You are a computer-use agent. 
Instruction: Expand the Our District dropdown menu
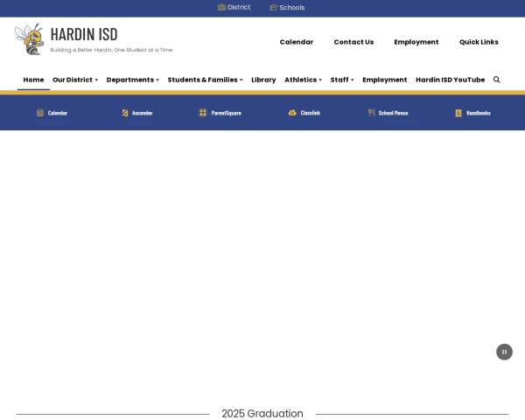pos(75,80)
